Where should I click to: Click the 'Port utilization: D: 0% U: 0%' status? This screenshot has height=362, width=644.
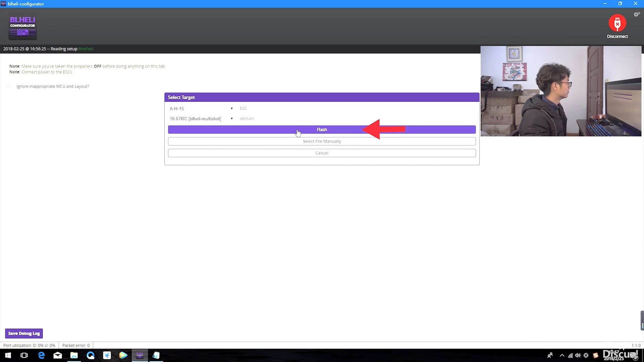29,346
